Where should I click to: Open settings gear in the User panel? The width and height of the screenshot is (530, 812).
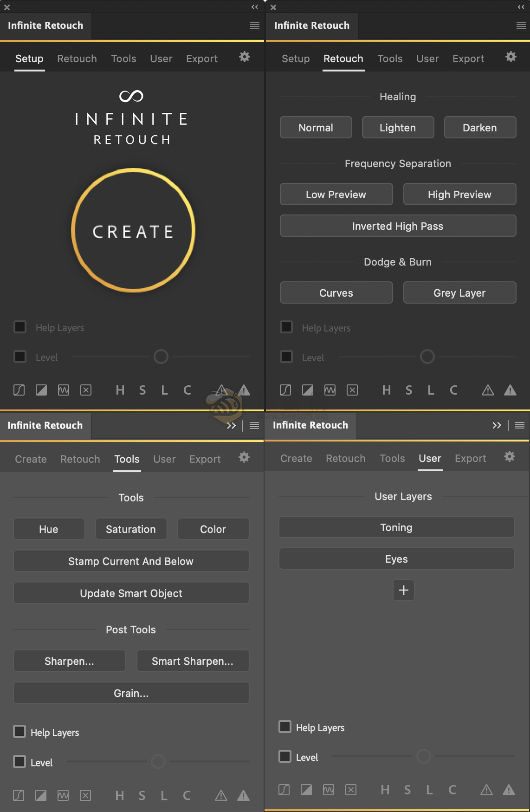click(x=510, y=456)
